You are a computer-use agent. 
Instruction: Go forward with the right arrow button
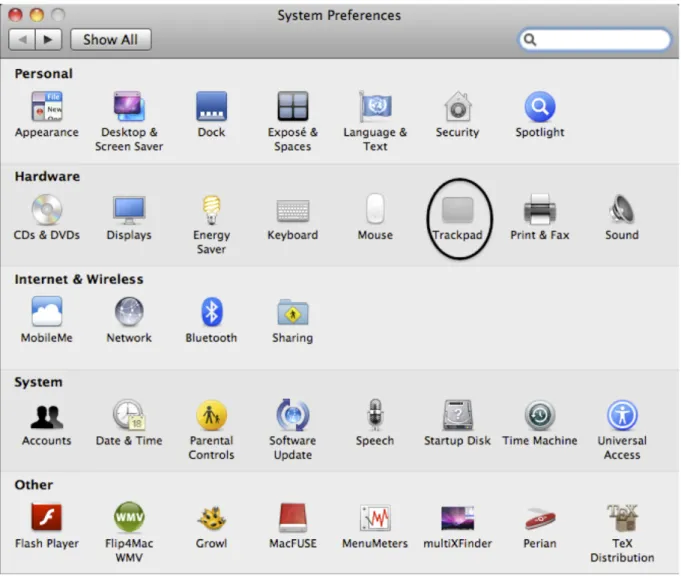click(x=48, y=40)
